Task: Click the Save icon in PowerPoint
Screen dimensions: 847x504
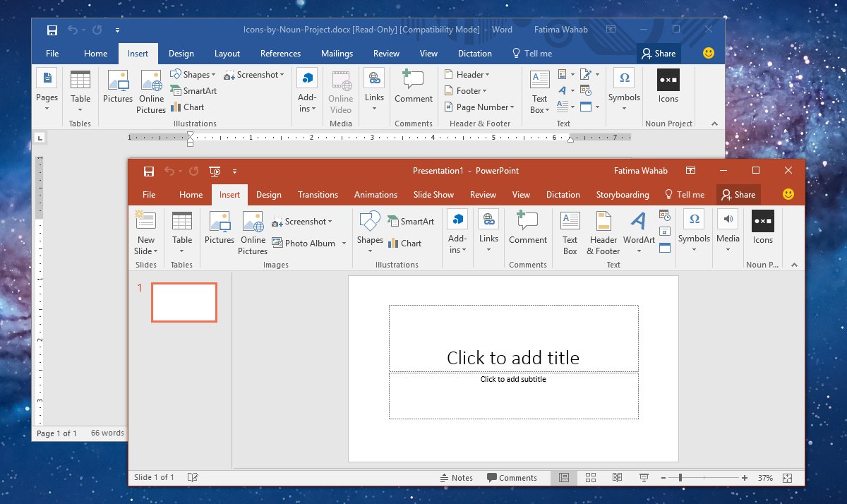Action: click(x=149, y=171)
